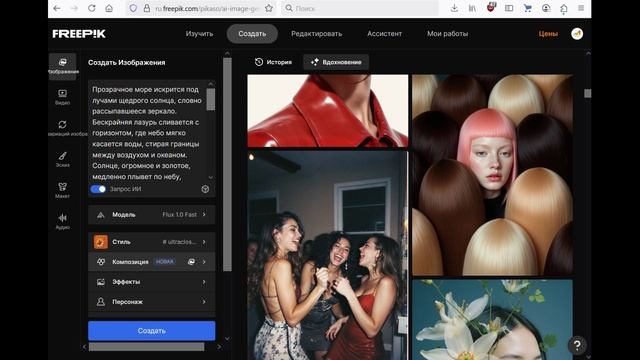
Task: Switch to the История tab
Action: point(273,62)
